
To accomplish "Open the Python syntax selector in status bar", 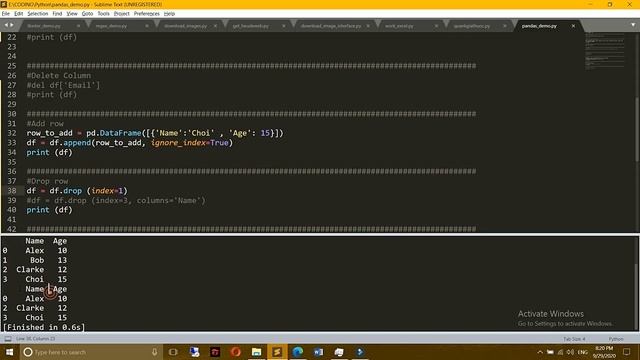I will [x=616, y=339].
